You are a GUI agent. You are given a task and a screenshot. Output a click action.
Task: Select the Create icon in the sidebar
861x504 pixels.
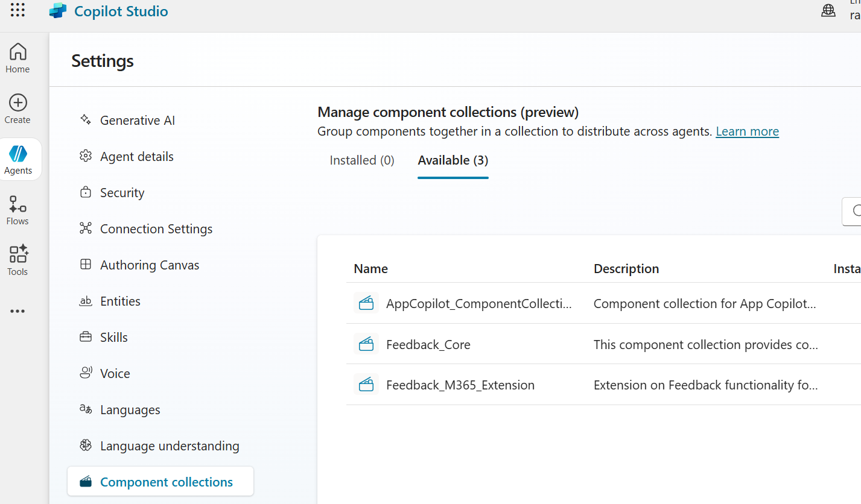click(17, 107)
